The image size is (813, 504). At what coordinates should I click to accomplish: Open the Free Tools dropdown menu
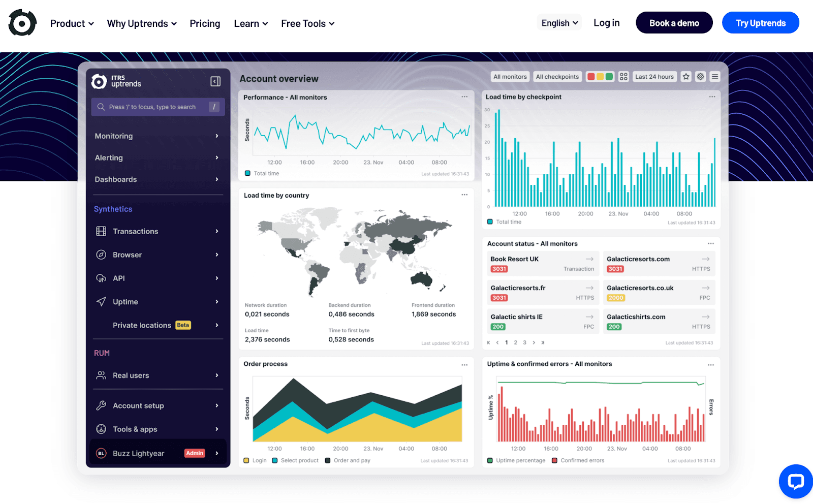[x=307, y=23]
